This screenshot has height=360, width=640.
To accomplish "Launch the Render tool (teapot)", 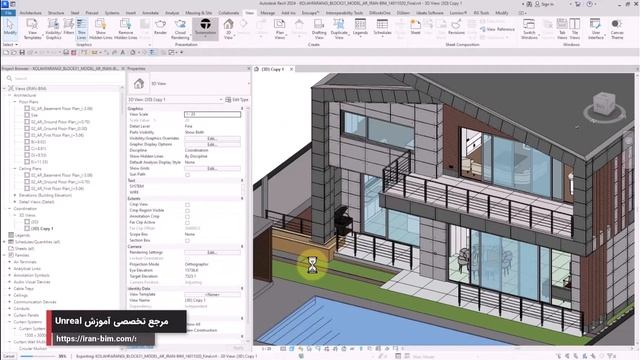I will coord(160,27).
